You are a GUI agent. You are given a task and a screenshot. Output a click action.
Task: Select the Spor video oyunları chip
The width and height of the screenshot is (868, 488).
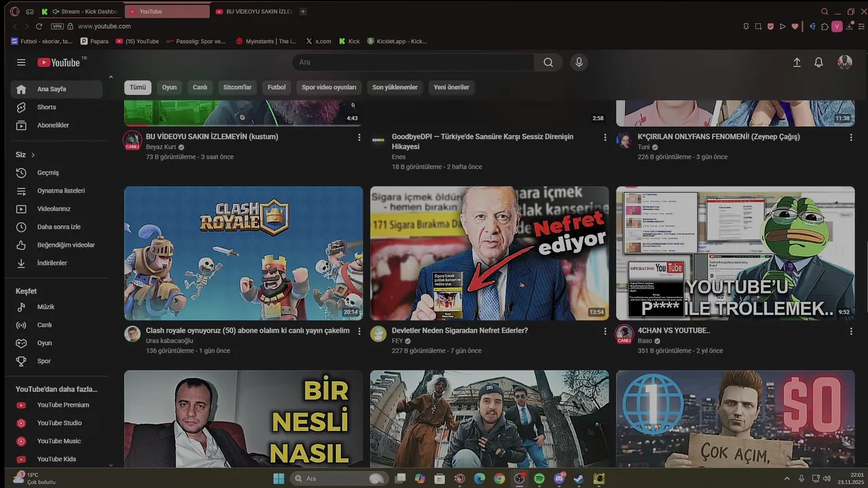(x=329, y=87)
